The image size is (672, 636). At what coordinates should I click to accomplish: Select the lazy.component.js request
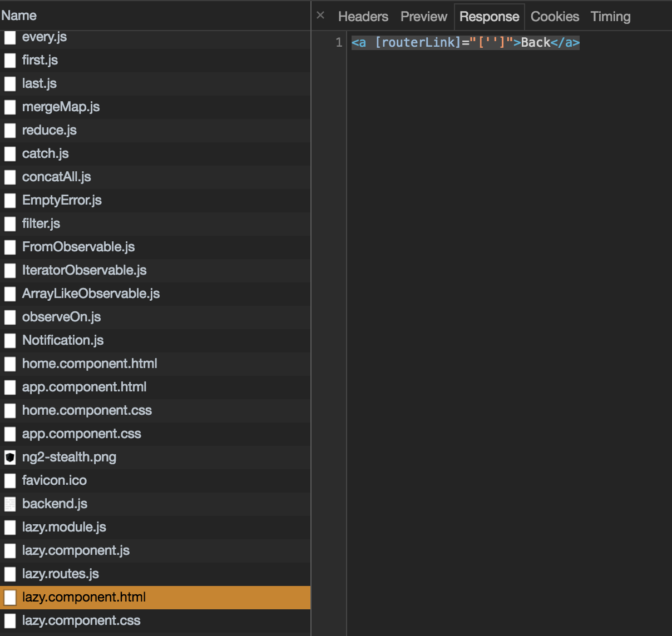pos(155,550)
